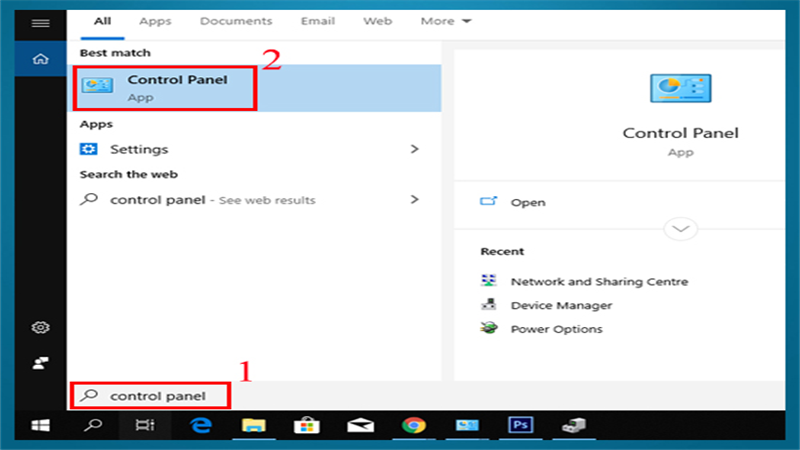Click the Network and Sharing Centre icon
Viewport: 800px width, 450px height.
[488, 281]
